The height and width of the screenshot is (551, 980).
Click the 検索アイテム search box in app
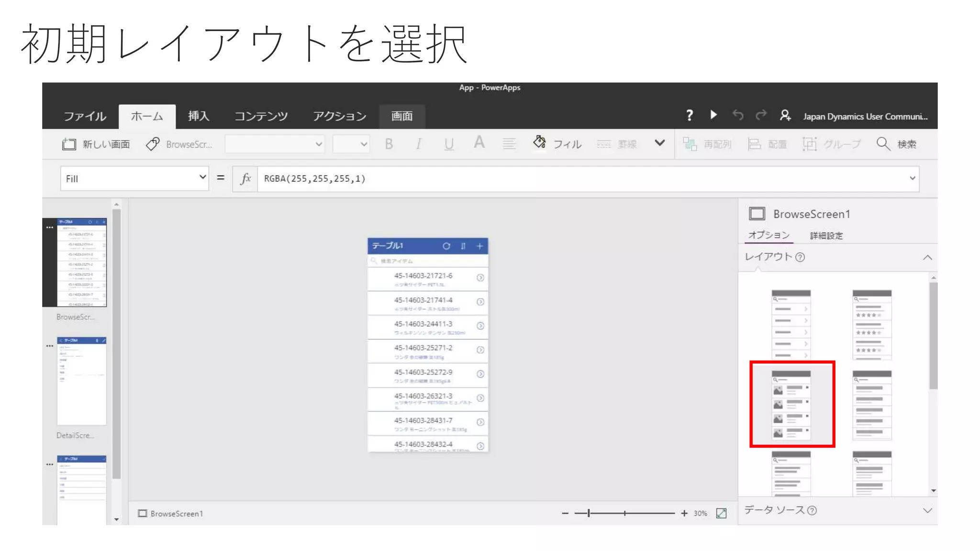(428, 261)
